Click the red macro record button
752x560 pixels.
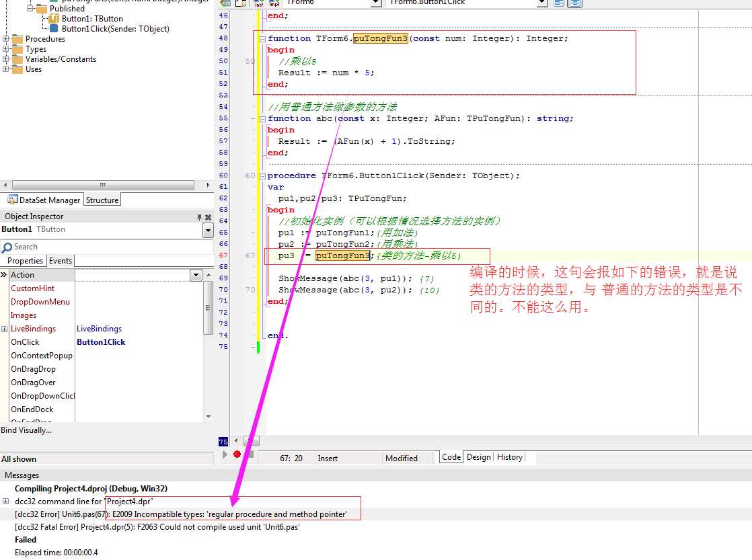point(237,454)
